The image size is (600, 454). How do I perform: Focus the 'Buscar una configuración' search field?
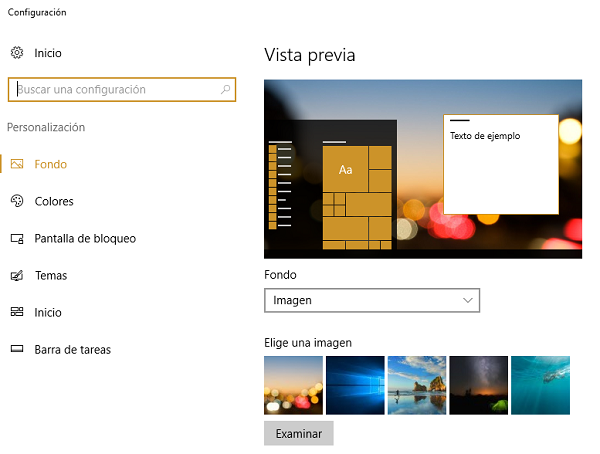115,90
